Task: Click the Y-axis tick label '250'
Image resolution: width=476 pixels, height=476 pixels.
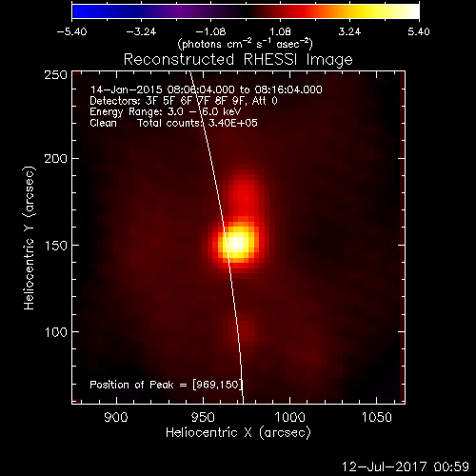Action: (x=56, y=75)
